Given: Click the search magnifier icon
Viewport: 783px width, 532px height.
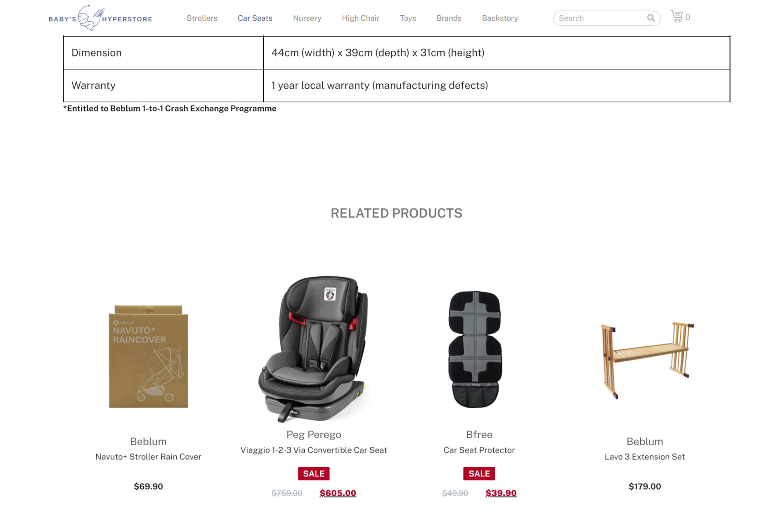Looking at the screenshot, I should click(651, 18).
